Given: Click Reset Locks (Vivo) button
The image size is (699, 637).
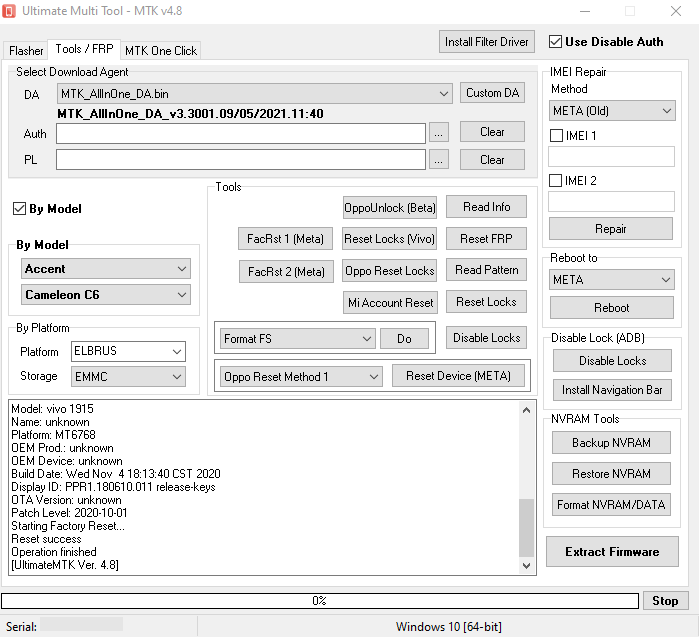Looking at the screenshot, I should pos(389,239).
